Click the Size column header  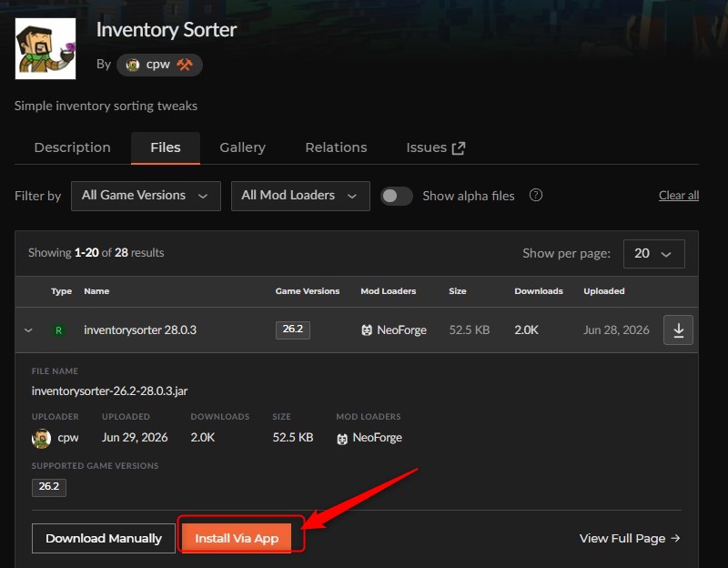click(458, 291)
